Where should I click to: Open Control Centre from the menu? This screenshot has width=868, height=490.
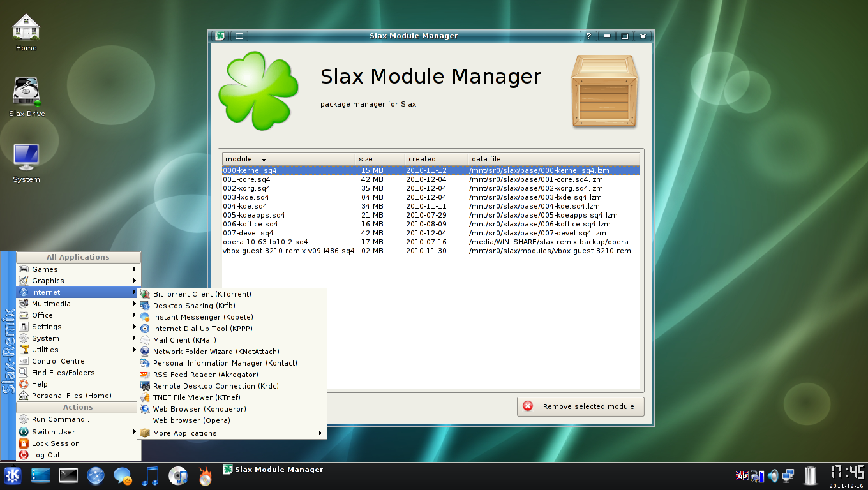click(78, 361)
